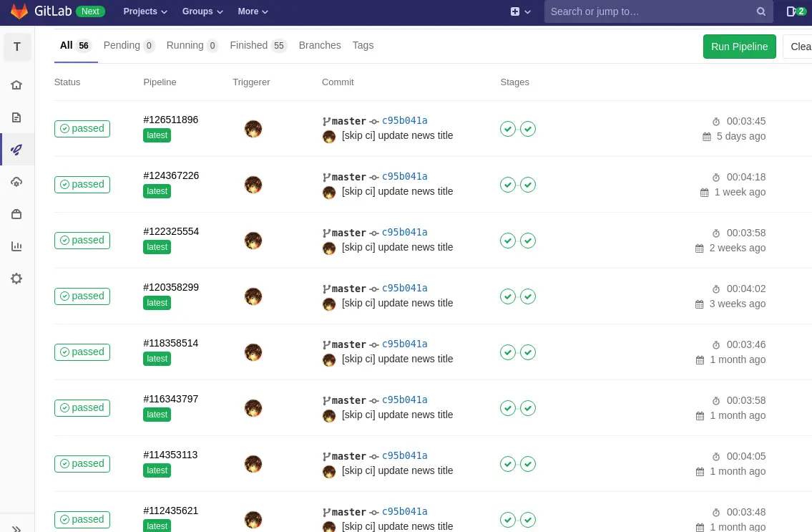Click the passed badge for pipeline #120358299

pyautogui.click(x=82, y=296)
